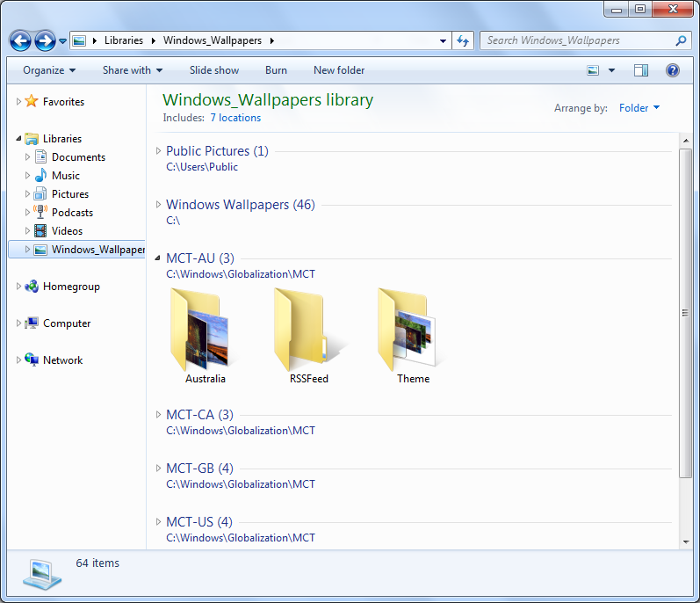Viewport: 700px width, 603px height.
Task: Go forward using the Forward arrow button
Action: click(x=46, y=41)
